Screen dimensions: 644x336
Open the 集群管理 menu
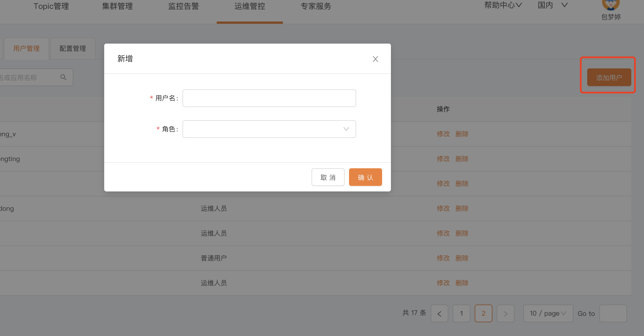click(x=117, y=6)
